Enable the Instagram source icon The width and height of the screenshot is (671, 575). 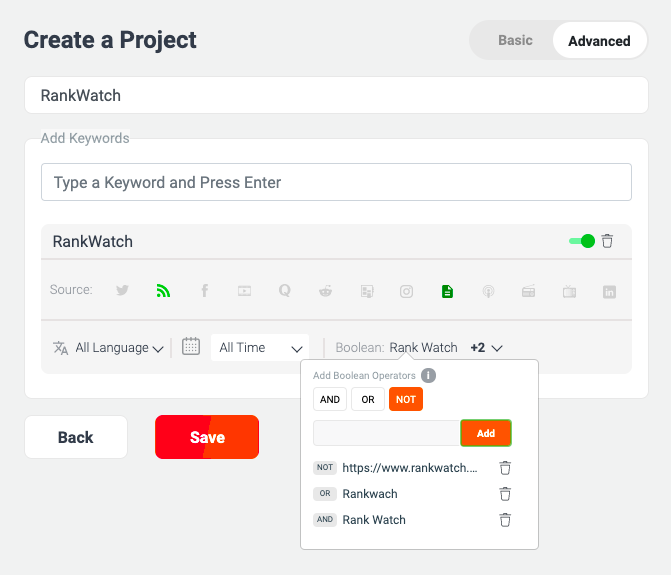(x=406, y=292)
